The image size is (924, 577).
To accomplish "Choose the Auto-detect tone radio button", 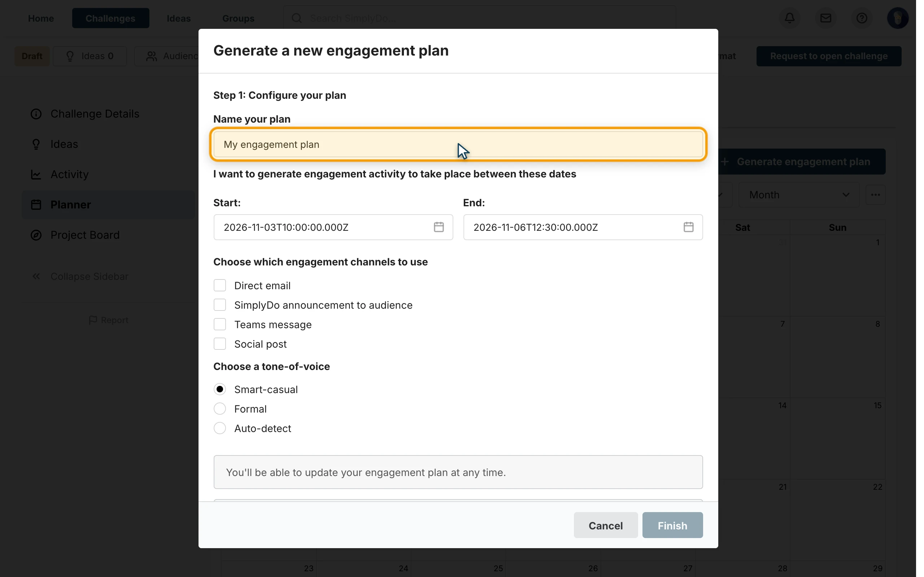I will pos(220,428).
